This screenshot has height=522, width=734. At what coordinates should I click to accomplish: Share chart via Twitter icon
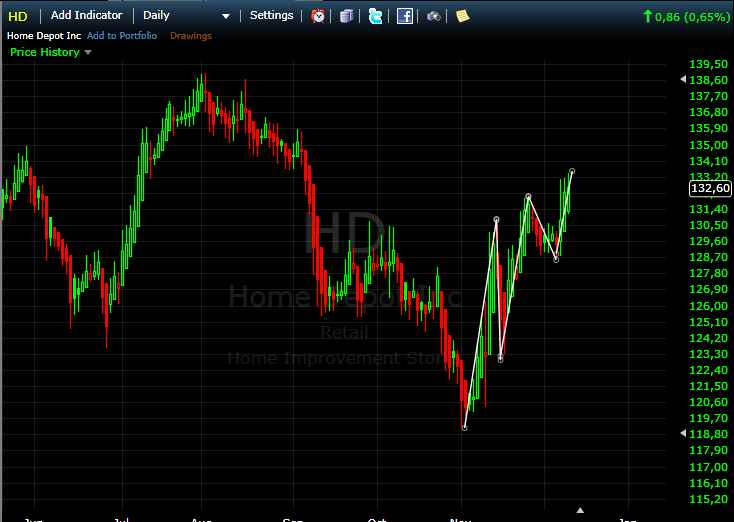click(x=375, y=16)
